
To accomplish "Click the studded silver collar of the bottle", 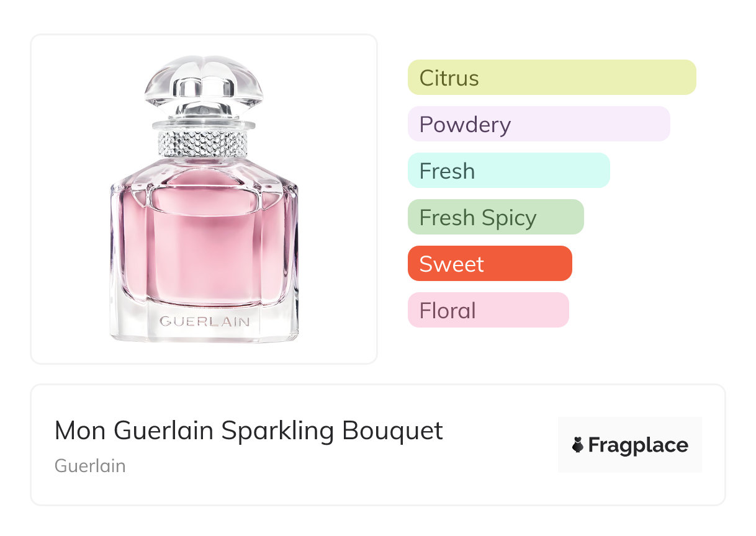I will click(204, 144).
